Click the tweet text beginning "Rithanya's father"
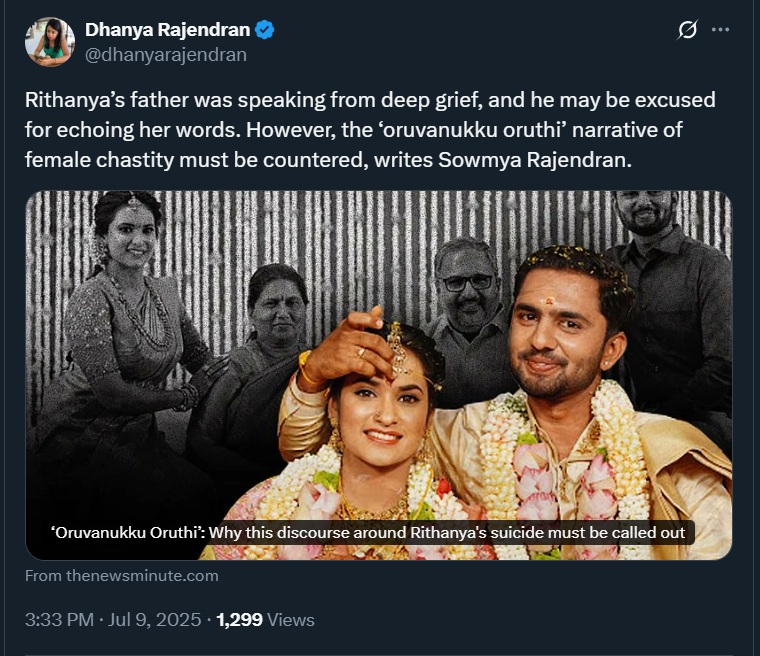 370,102
